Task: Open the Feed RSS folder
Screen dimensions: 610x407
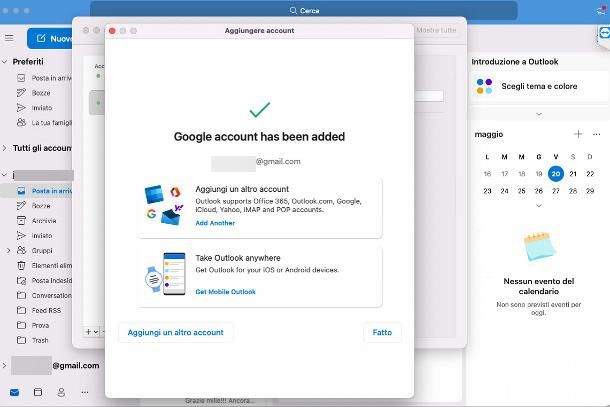Action: [39, 310]
